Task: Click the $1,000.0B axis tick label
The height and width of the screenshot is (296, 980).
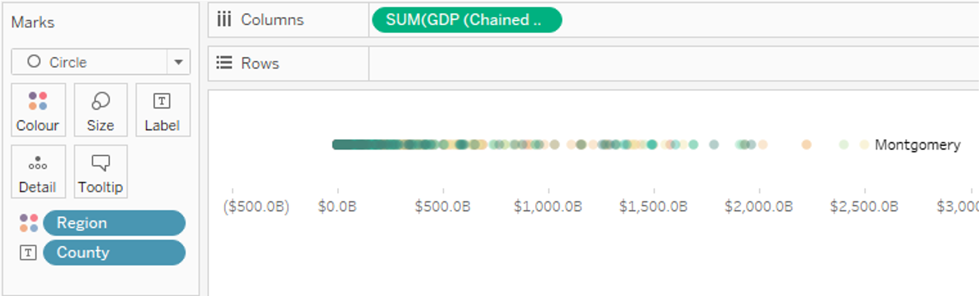Action: (x=548, y=206)
